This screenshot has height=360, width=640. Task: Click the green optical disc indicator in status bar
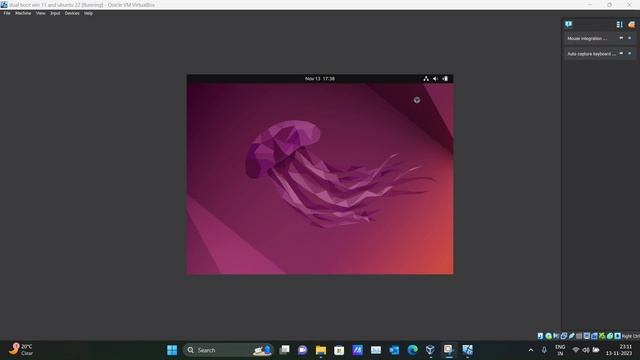click(548, 336)
